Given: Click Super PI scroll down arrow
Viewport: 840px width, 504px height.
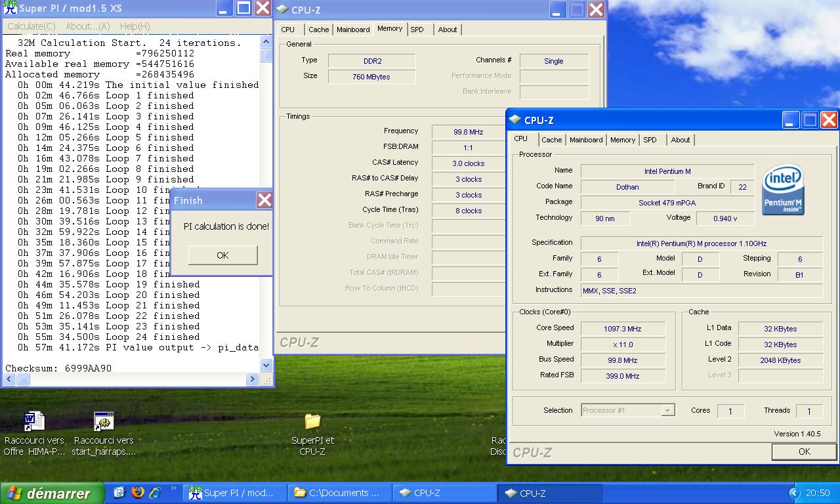Looking at the screenshot, I should [x=266, y=365].
